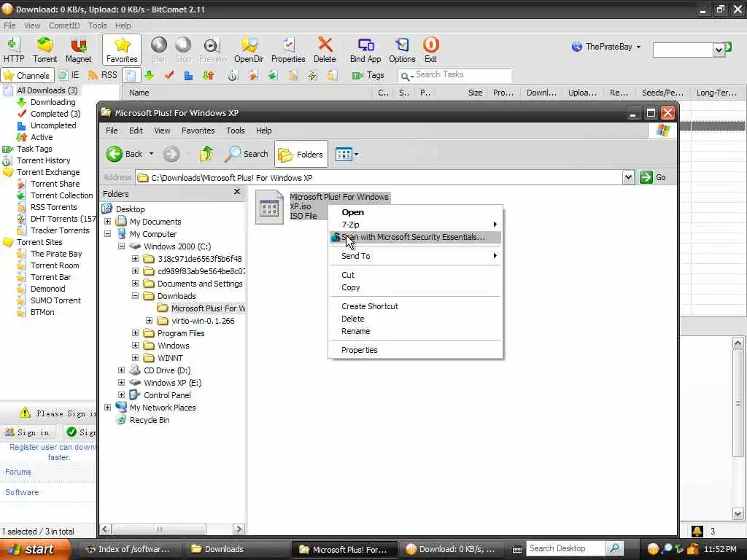The height and width of the screenshot is (560, 747).
Task: Select Control Panel in folder tree
Action: 167,395
